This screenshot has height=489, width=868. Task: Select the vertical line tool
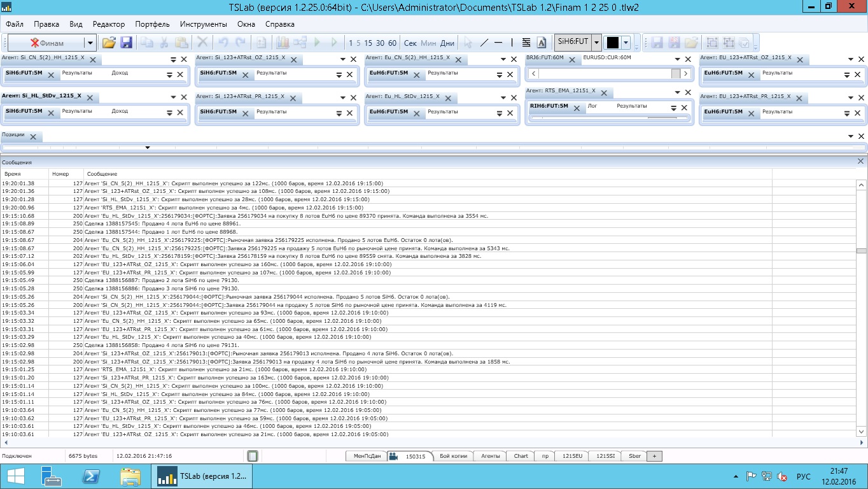point(512,43)
